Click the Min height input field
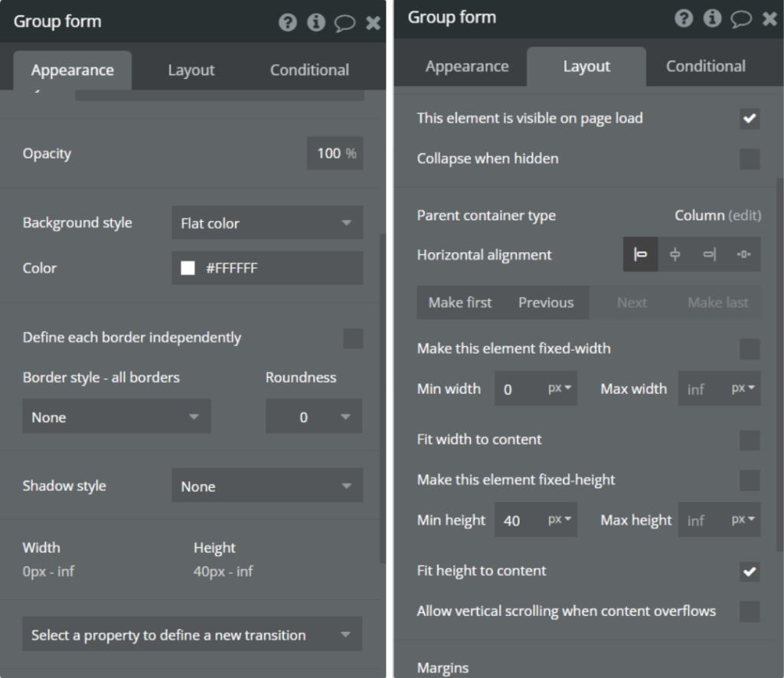This screenshot has width=784, height=678. coord(521,520)
